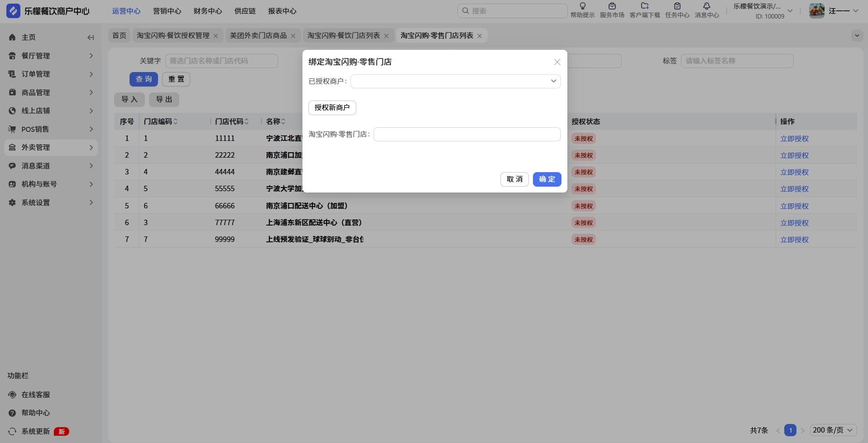Open 消息中心 bell icon
Screen dimensions: 868x443
[707, 6]
